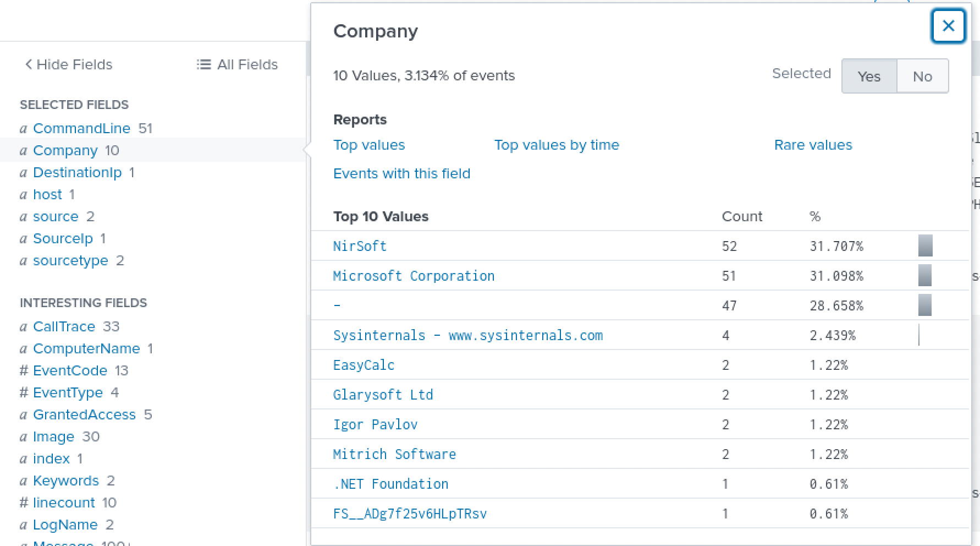
Task: Open the ComputerName field
Action: tap(86, 348)
